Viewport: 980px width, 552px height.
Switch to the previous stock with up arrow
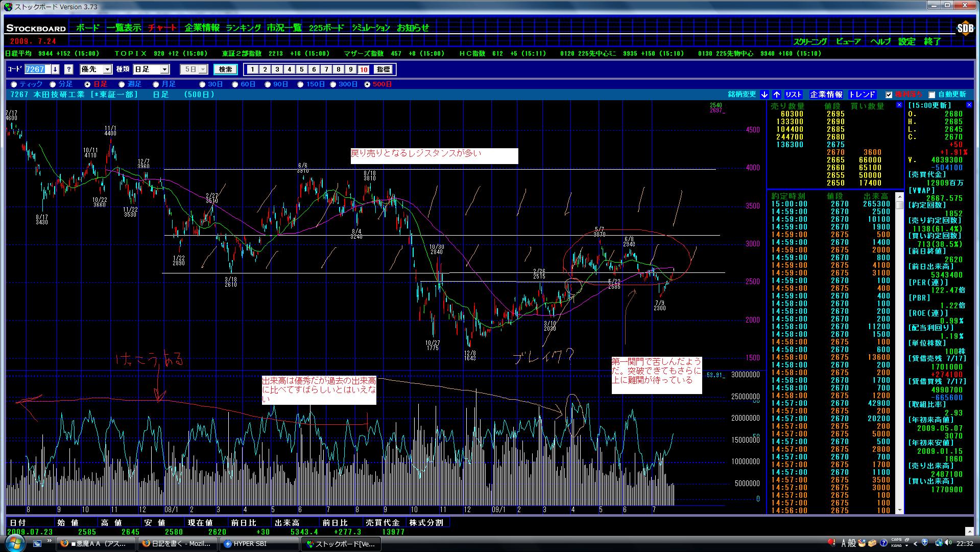776,95
